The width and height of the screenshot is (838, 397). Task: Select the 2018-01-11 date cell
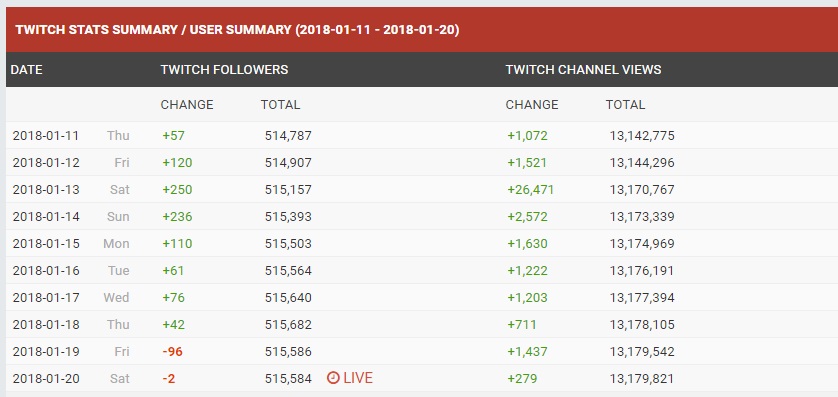pos(45,136)
